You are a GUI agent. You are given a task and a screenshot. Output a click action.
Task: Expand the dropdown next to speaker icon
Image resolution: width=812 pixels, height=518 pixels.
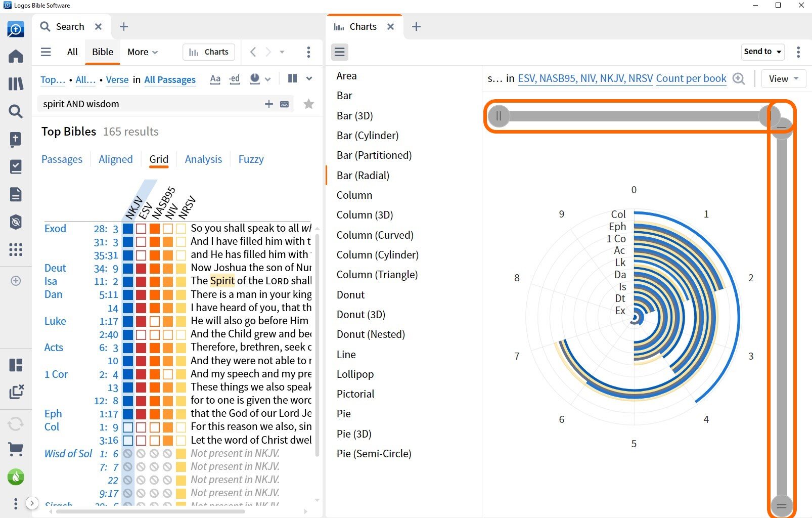pyautogui.click(x=268, y=79)
